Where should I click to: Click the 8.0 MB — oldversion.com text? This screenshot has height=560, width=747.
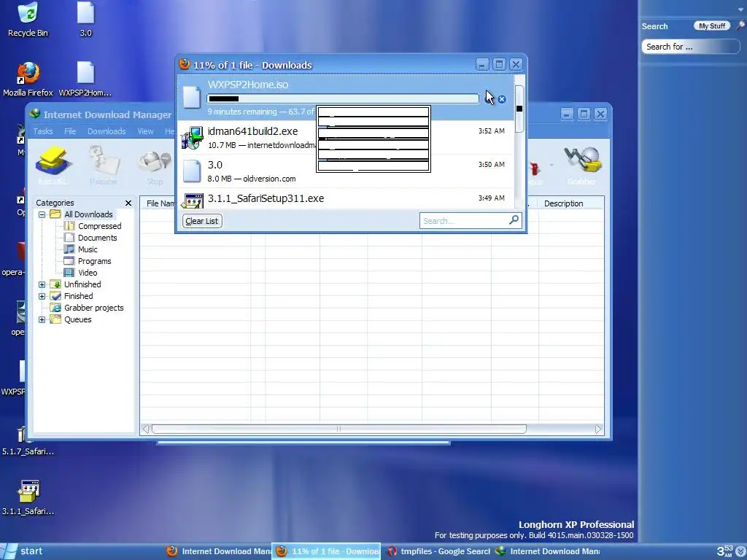tap(252, 179)
